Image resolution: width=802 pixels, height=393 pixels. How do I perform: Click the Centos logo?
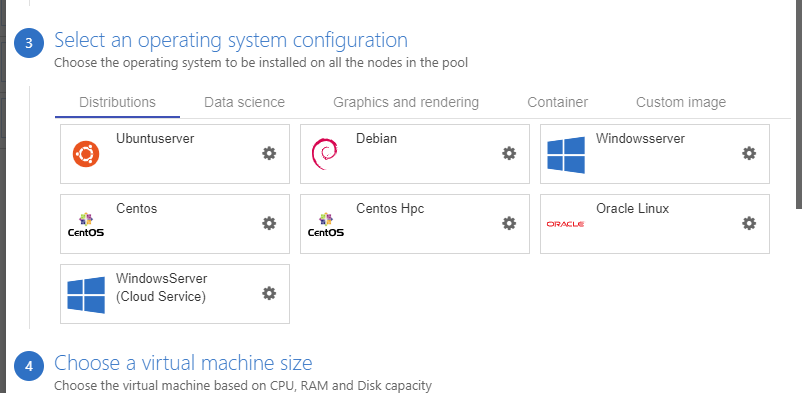click(86, 225)
